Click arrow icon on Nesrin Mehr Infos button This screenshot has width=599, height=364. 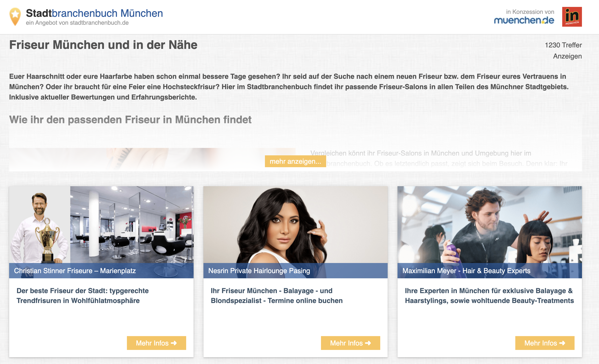(x=368, y=343)
